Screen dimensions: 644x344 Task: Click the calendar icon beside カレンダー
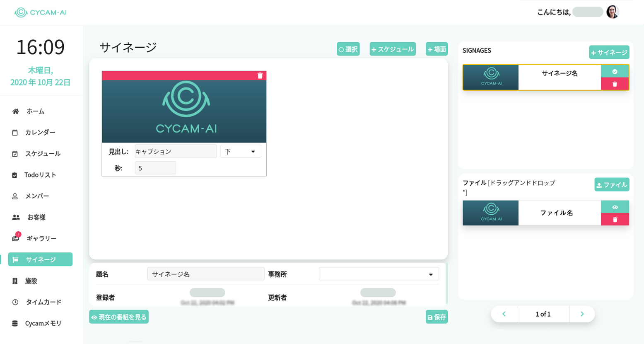15,133
